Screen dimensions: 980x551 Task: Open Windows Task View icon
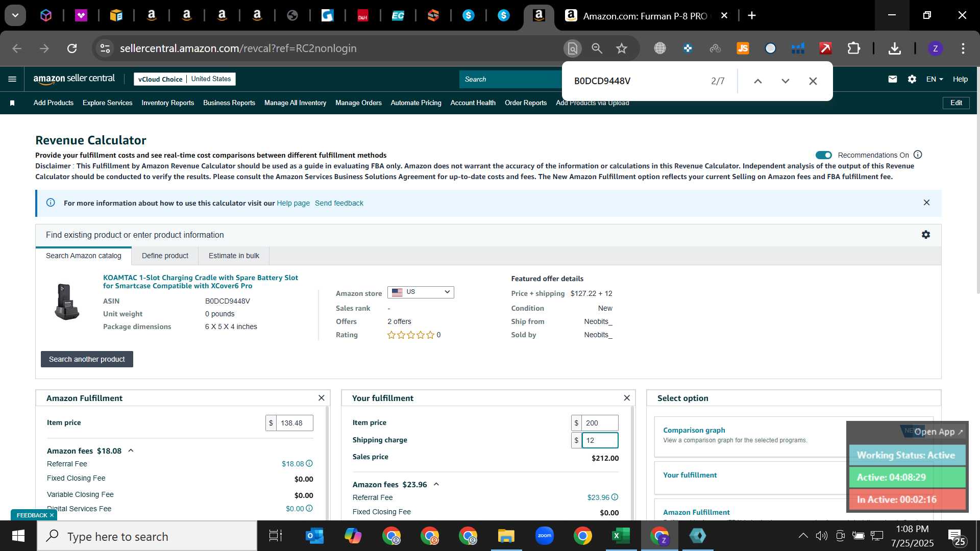[x=276, y=536]
